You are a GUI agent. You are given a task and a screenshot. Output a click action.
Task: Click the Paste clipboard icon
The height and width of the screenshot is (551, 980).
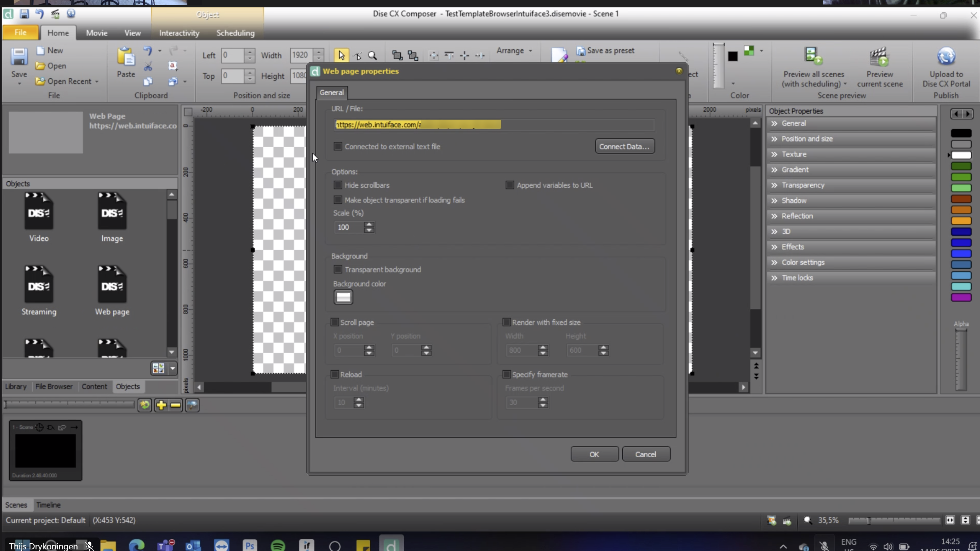coord(126,57)
